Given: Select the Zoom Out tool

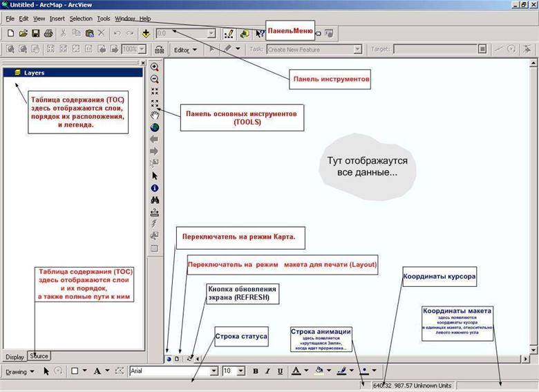Looking at the screenshot, I should click(155, 80).
